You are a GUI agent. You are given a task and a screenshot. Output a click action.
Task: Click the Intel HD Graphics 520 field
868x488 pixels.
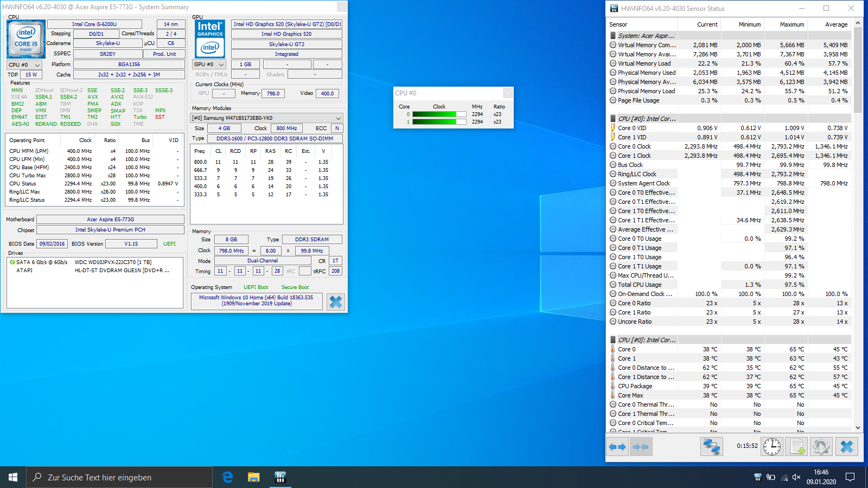(286, 34)
